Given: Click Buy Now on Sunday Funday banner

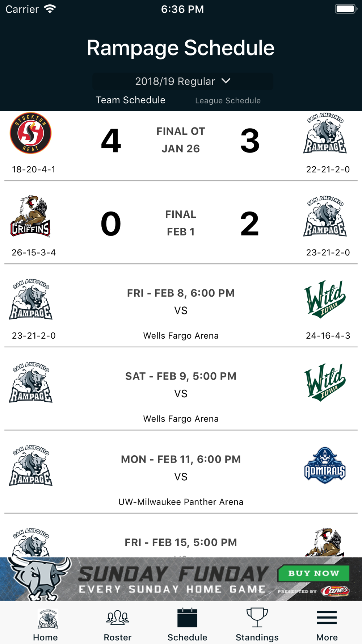Looking at the screenshot, I should 313,573.
